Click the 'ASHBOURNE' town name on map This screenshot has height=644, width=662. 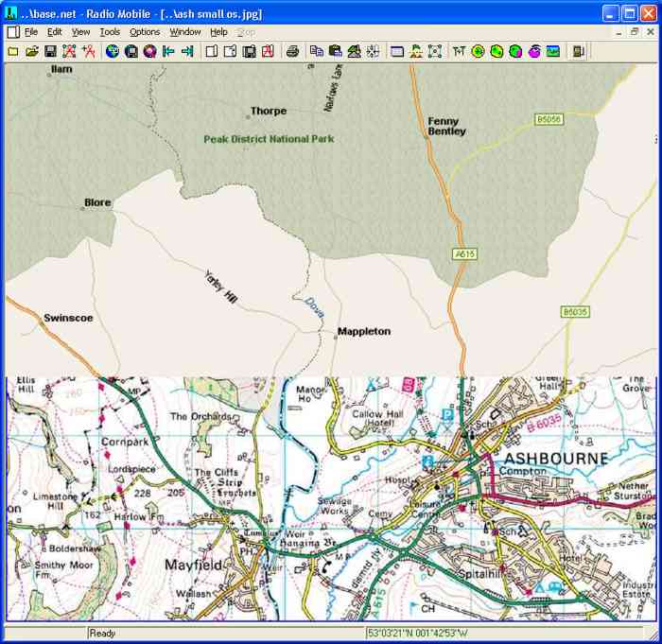click(x=556, y=459)
